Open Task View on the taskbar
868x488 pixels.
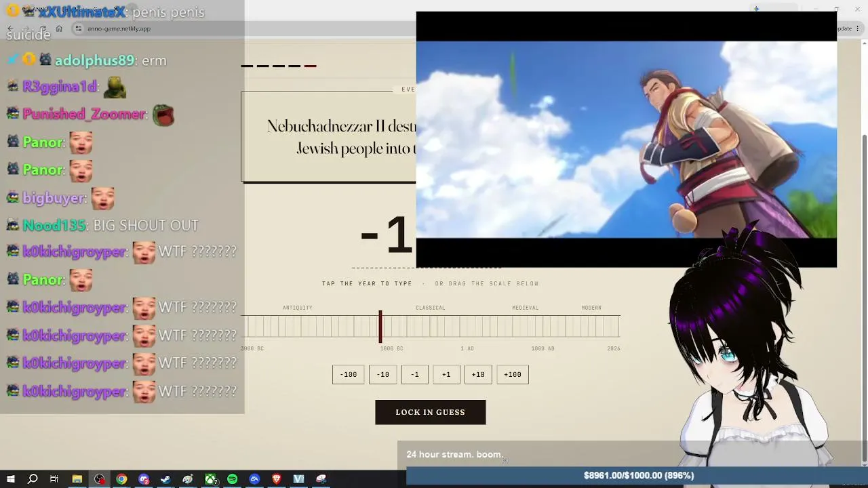point(54,479)
